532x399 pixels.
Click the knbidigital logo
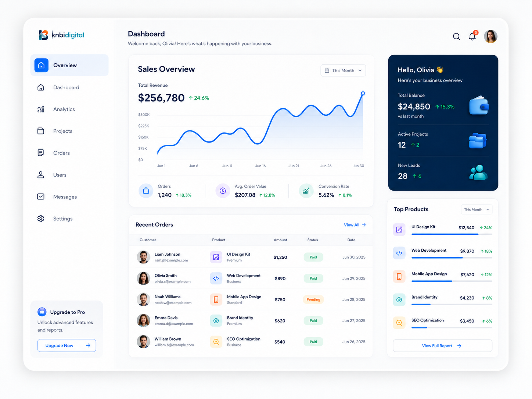(61, 35)
